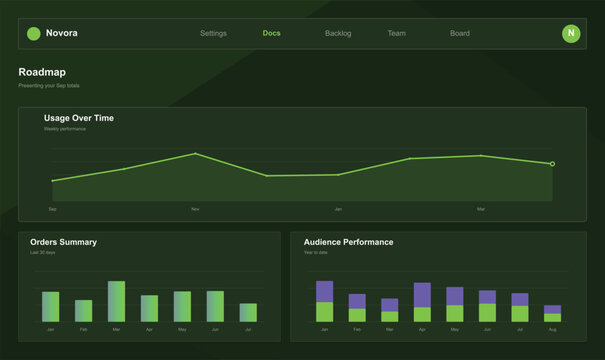The width and height of the screenshot is (605, 360).
Task: Open the N user avatar menu
Action: (571, 34)
